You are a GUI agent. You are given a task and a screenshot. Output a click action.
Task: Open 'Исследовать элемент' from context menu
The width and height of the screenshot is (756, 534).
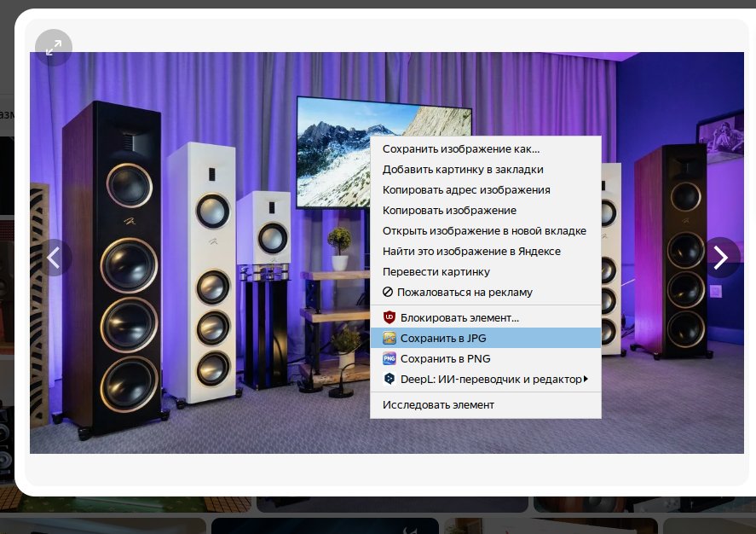[438, 405]
